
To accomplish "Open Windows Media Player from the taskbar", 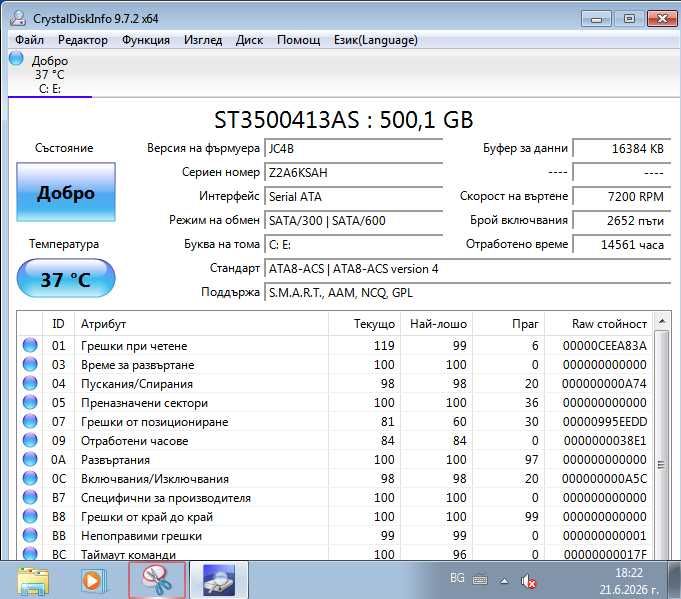I will [93, 581].
